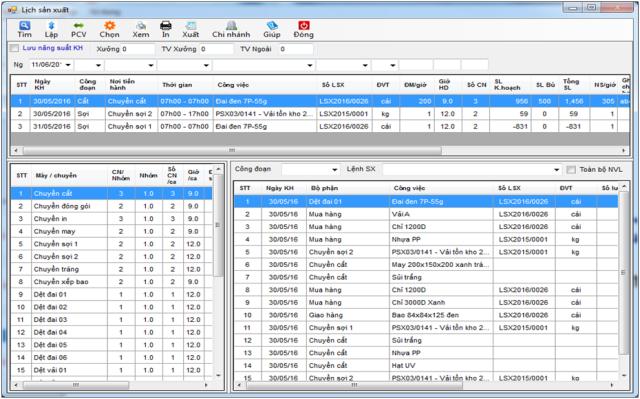Expand the second filter dropdown after date
The width and height of the screenshot is (640, 399).
click(98, 65)
